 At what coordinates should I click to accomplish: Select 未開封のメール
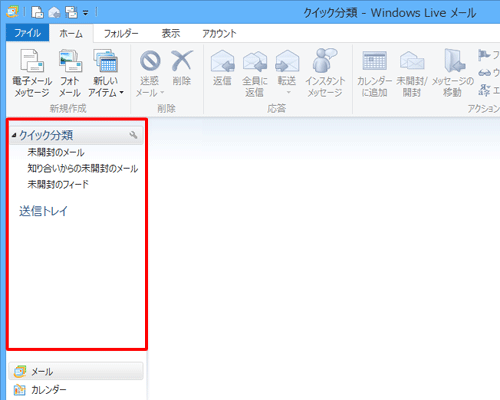click(56, 152)
